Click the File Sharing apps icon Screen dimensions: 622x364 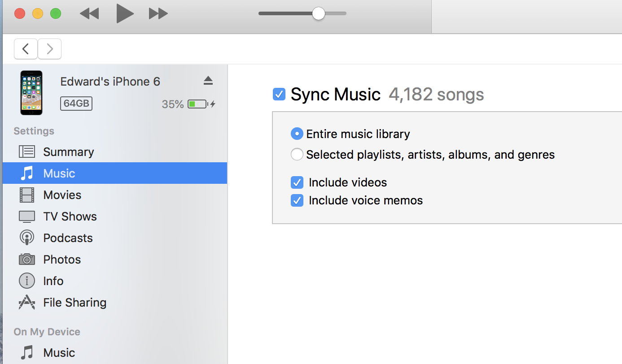click(x=27, y=303)
